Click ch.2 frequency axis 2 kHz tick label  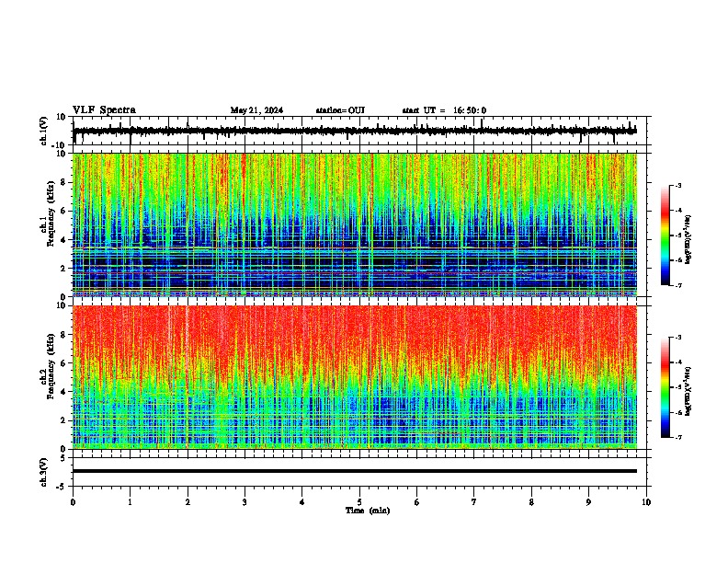pos(63,420)
